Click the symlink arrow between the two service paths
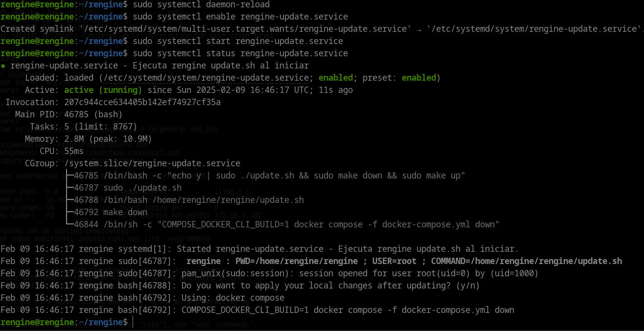The height and width of the screenshot is (331, 644). tap(419, 29)
